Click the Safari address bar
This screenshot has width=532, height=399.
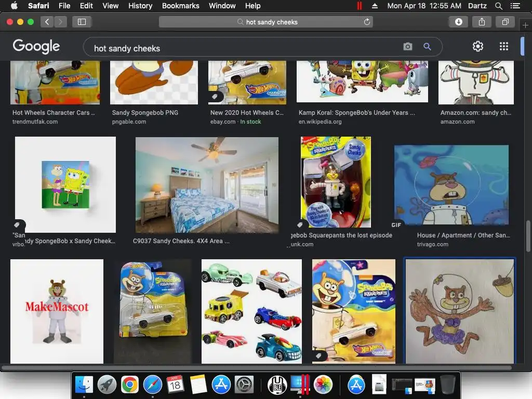point(266,22)
